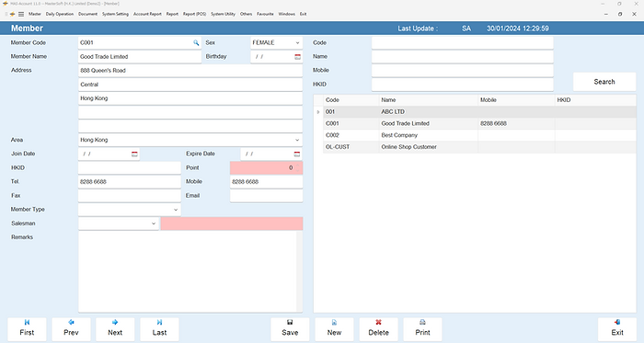Open the Others menu
Image resolution: width=644 pixels, height=343 pixels.
click(x=246, y=14)
